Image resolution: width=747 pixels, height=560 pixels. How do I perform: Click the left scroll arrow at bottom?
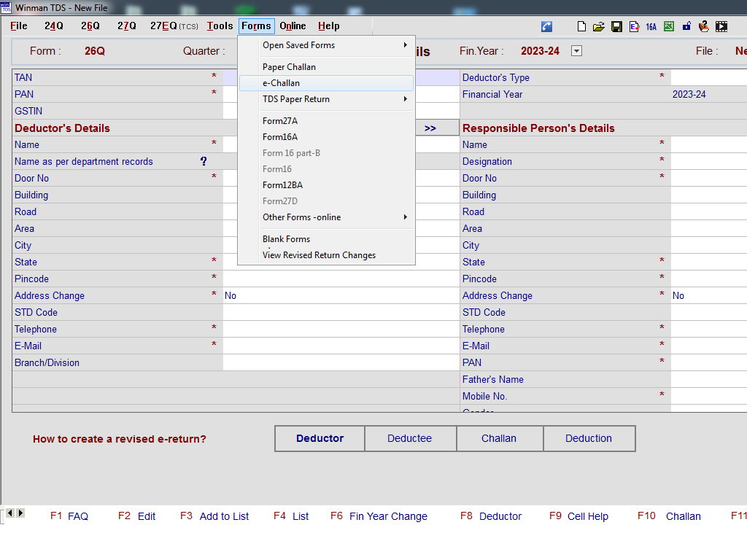(x=9, y=513)
